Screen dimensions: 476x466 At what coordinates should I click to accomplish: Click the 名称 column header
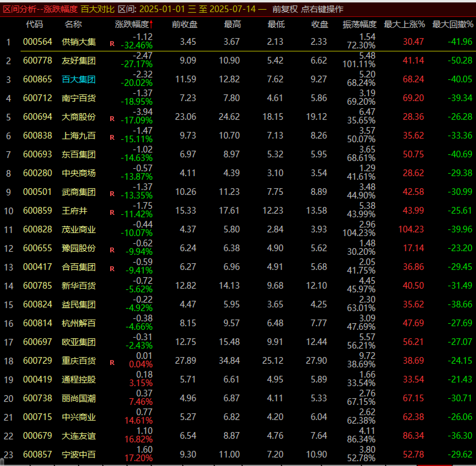[x=73, y=24]
